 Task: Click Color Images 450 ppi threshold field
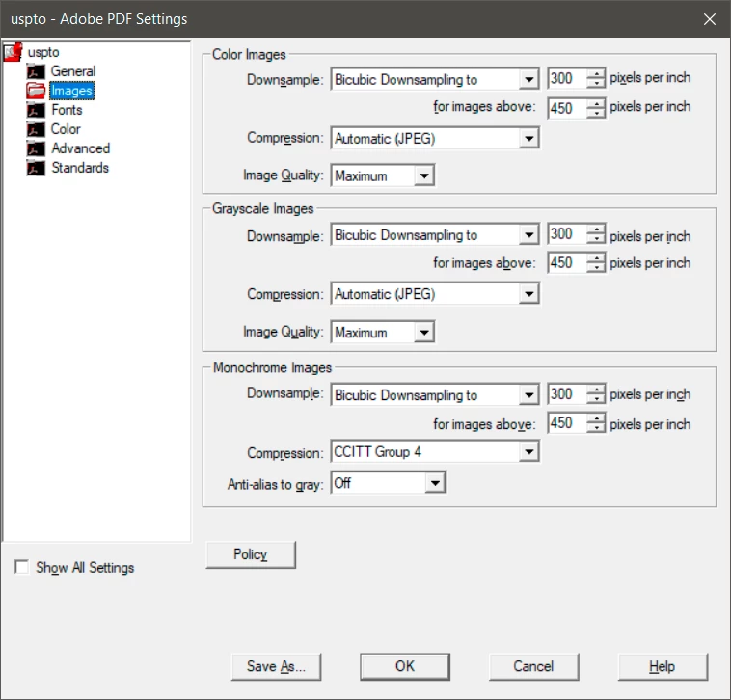point(567,108)
